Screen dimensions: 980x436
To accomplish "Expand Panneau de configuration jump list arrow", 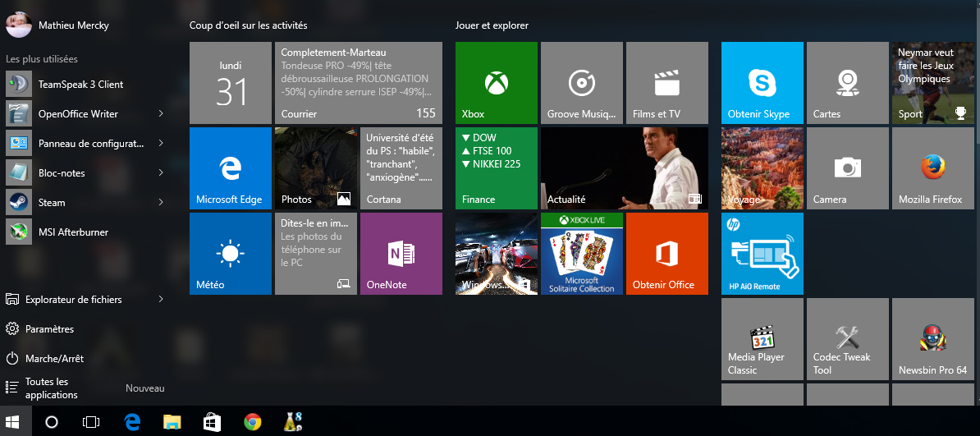I will tap(161, 143).
